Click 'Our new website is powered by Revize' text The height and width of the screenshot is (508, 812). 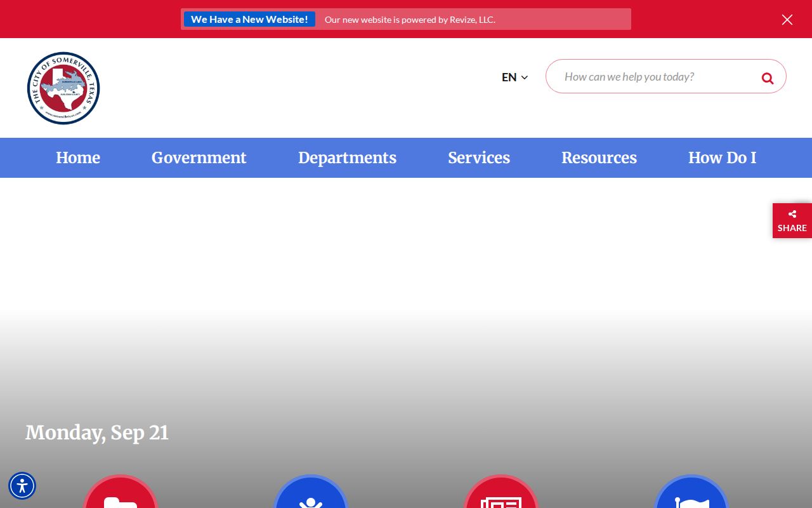click(x=410, y=20)
